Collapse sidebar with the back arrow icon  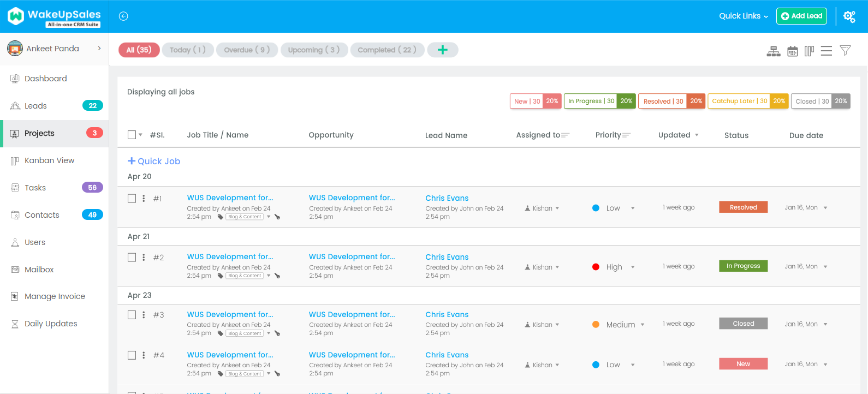pos(123,16)
